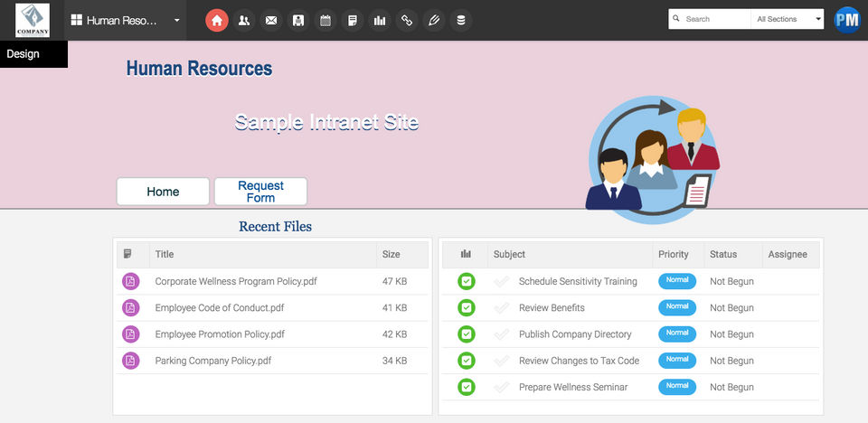Mark Prepare Wellness Seminar complete checkmark
Screen dimensions: 868x423
(502, 387)
